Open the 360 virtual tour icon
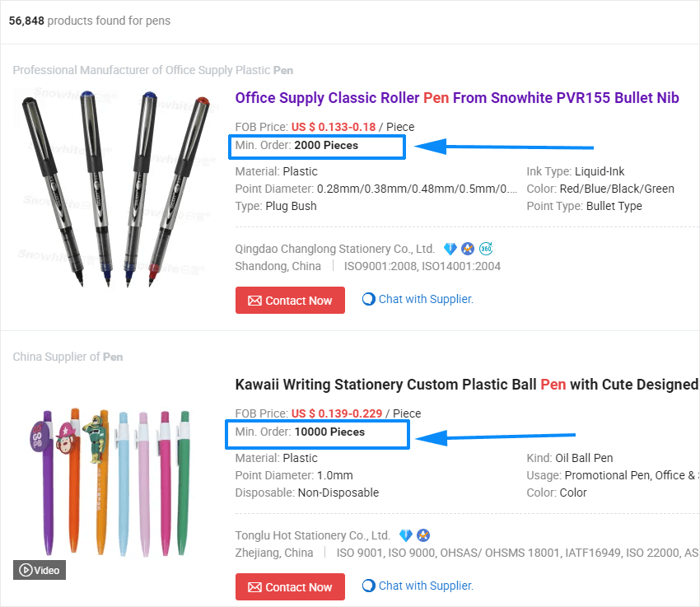The width and height of the screenshot is (700, 607). [486, 249]
